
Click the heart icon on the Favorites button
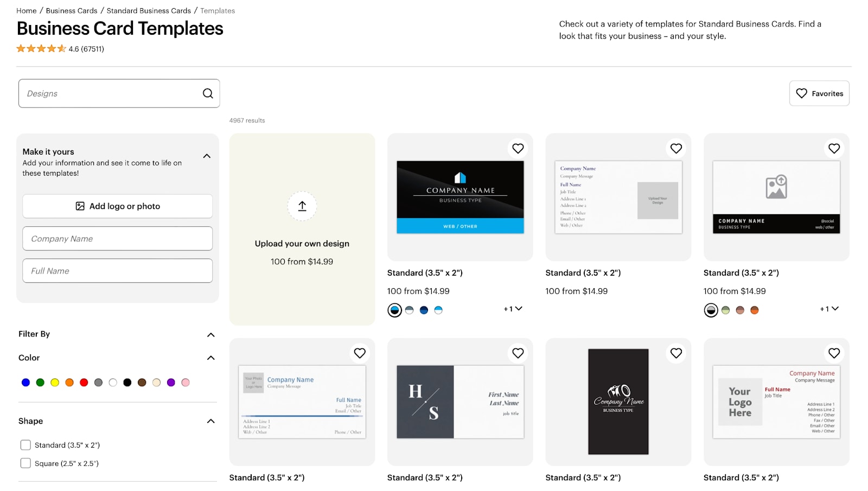pyautogui.click(x=802, y=93)
